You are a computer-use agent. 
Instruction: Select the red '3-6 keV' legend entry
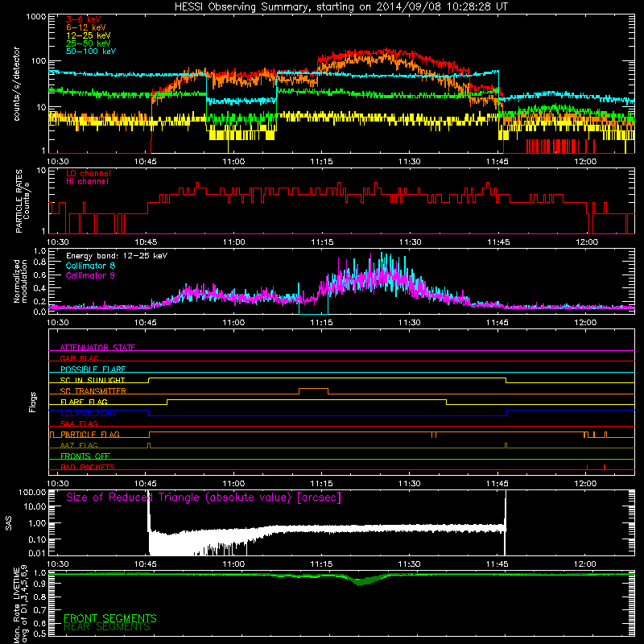[x=84, y=19]
